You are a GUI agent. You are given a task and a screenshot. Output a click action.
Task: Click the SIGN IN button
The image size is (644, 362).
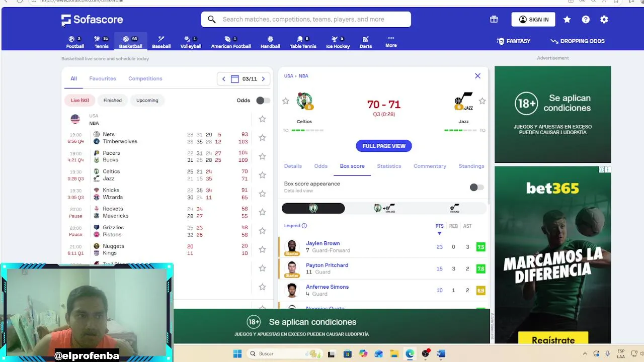(533, 20)
